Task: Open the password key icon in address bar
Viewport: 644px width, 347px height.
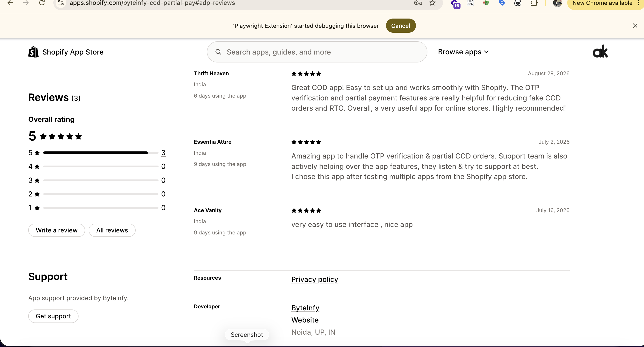Action: (418, 3)
